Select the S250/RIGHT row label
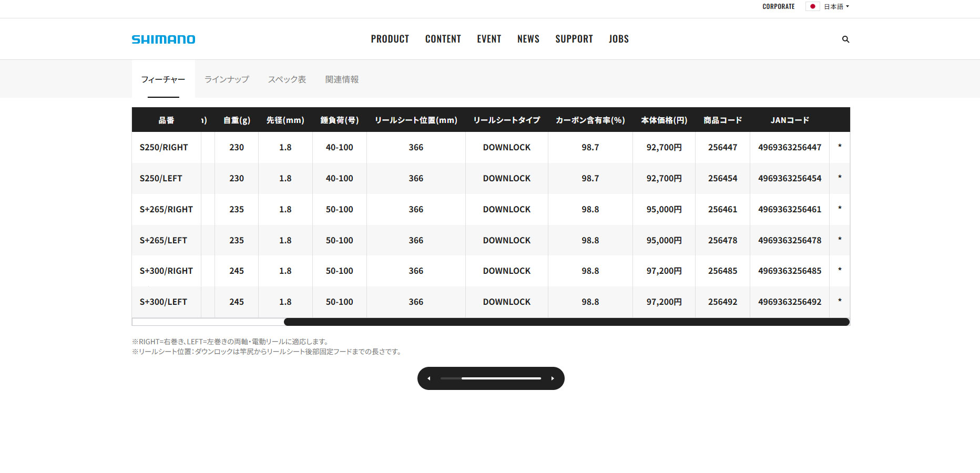 coord(164,148)
